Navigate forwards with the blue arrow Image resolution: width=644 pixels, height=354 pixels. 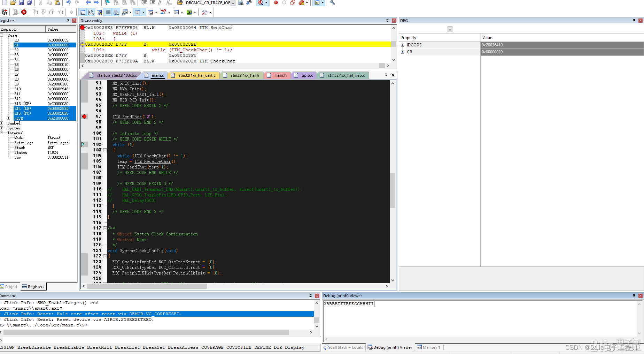pyautogui.click(x=96, y=2)
